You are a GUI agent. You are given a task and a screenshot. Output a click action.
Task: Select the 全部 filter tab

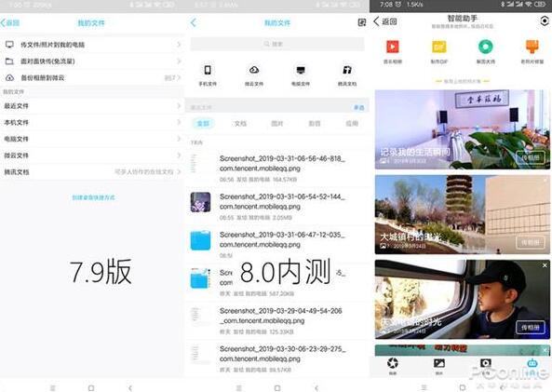tap(203, 123)
